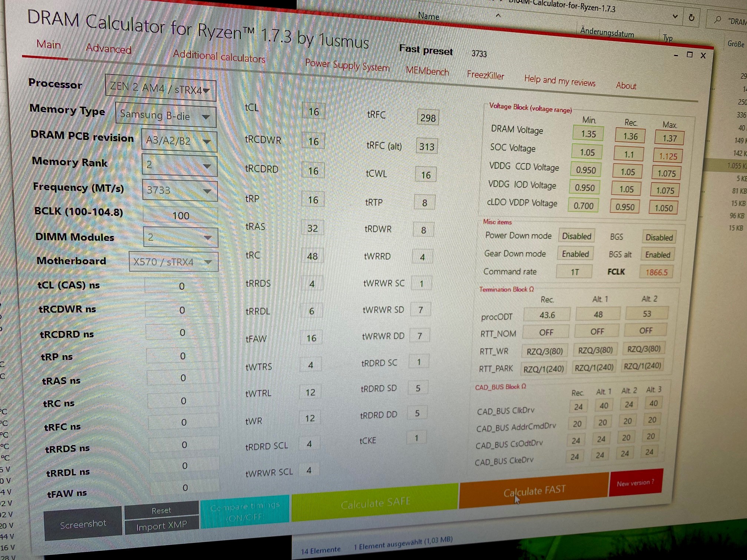The image size is (747, 560).
Task: Toggle the Gear Down mode Enabled field
Action: tap(575, 254)
